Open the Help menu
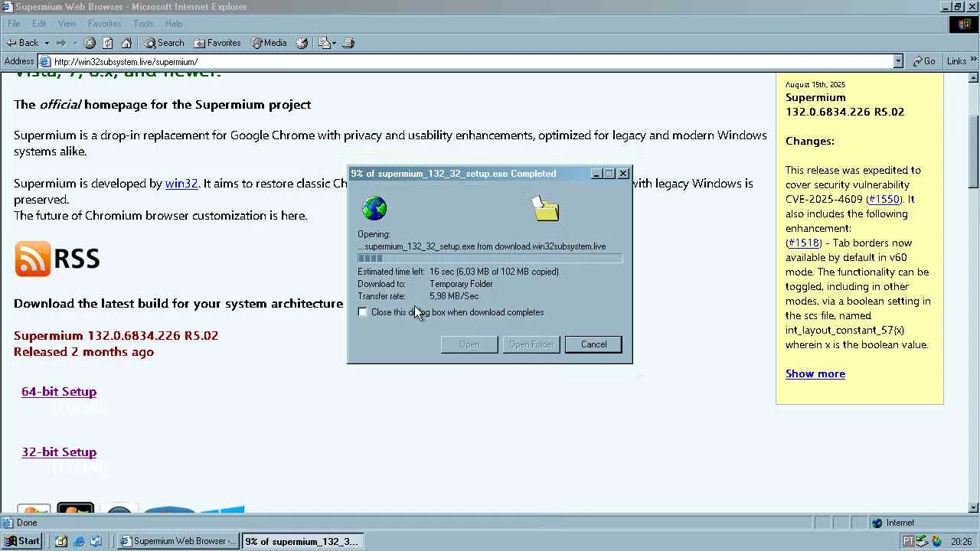This screenshot has width=980, height=551. (x=174, y=24)
